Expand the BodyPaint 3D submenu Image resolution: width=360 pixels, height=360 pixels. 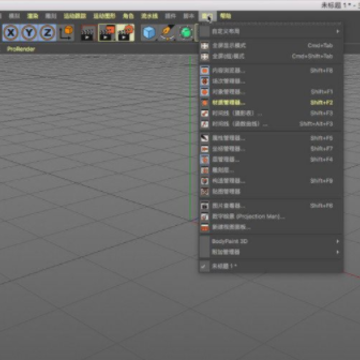pos(271,241)
